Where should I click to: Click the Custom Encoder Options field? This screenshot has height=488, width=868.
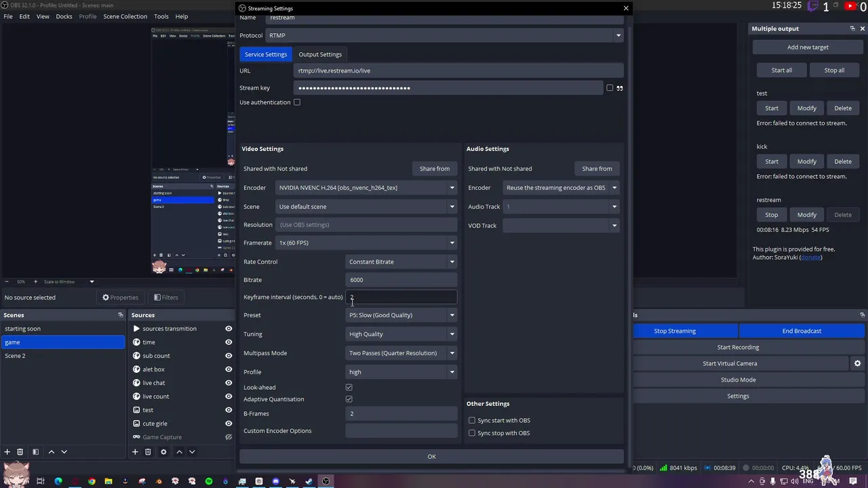[401, 431]
